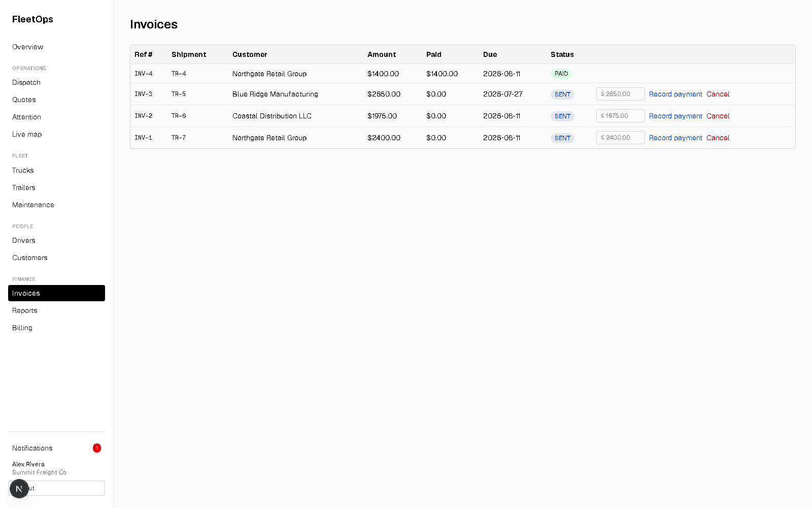The height and width of the screenshot is (508, 812).
Task: Click the Alex Rivera user name
Action: (28, 464)
